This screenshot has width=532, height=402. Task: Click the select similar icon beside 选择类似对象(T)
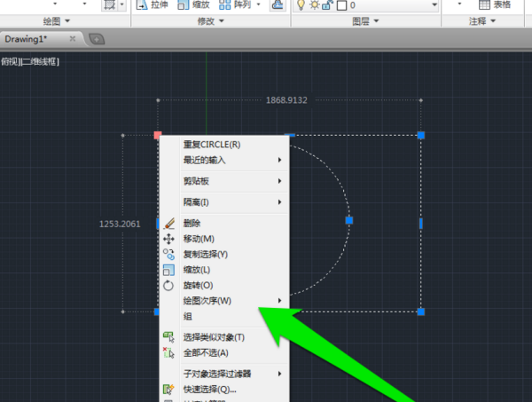pyautogui.click(x=168, y=337)
